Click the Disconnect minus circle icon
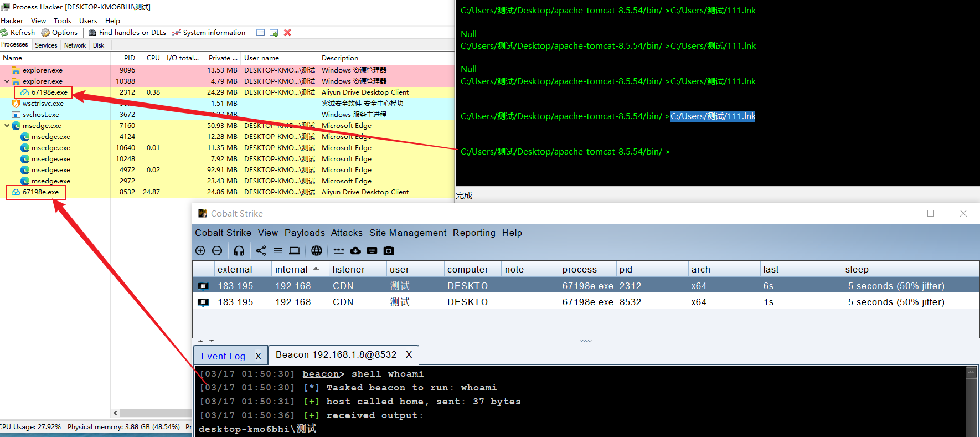Viewport: 980px width, 437px height. click(217, 251)
